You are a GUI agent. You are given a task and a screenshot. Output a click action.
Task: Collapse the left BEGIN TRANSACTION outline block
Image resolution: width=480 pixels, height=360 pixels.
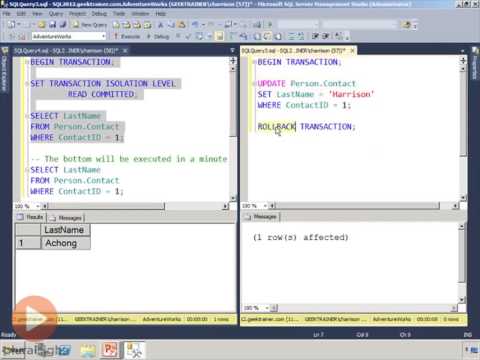27,62
